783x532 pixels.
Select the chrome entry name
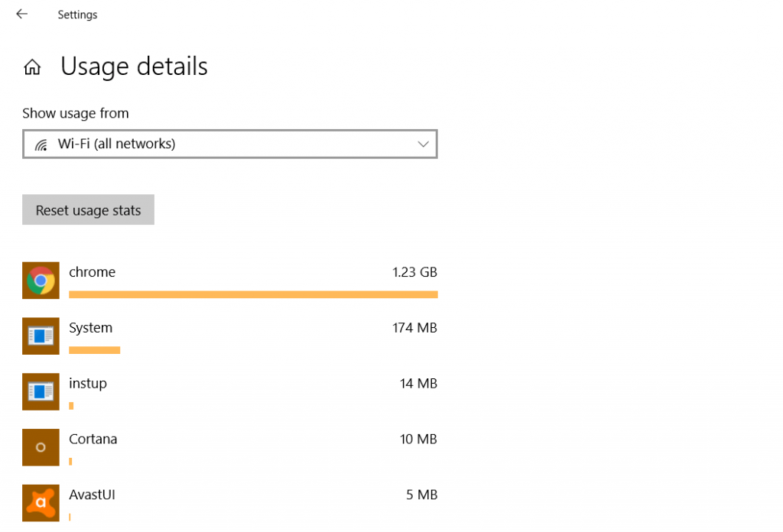tap(93, 272)
